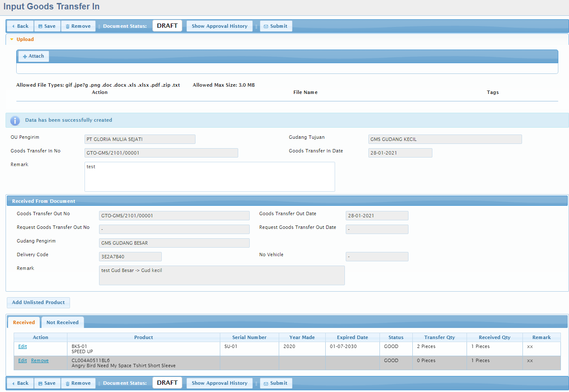569x392 pixels.
Task: Click the Received Qty column header
Action: pos(494,337)
